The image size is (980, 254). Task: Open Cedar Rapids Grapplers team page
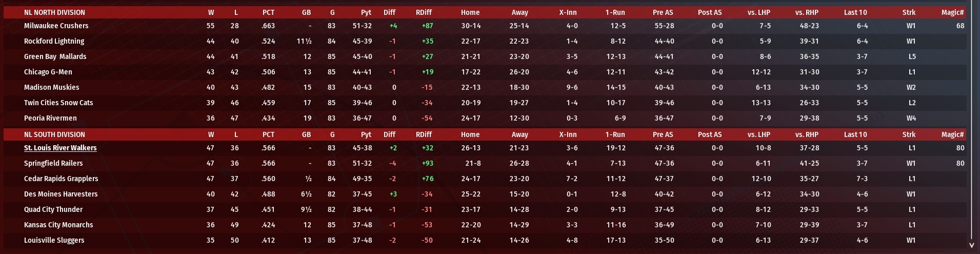pos(61,179)
